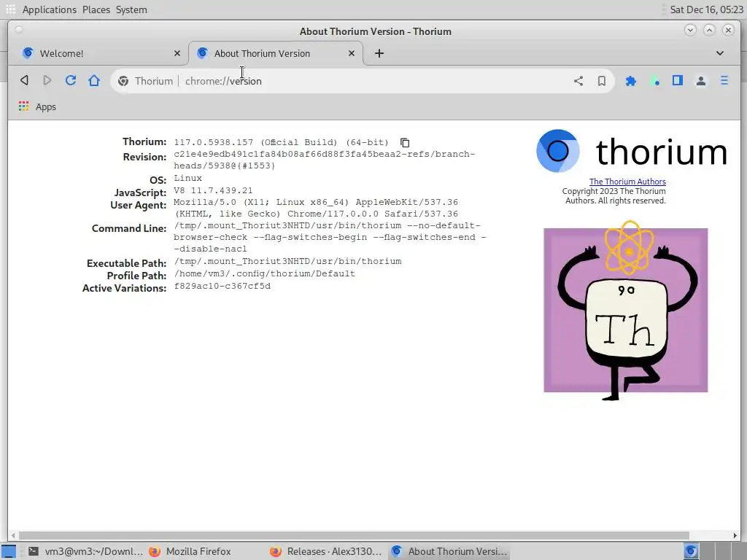This screenshot has width=747, height=560.
Task: Minimize the Thorium window
Action: (x=690, y=30)
